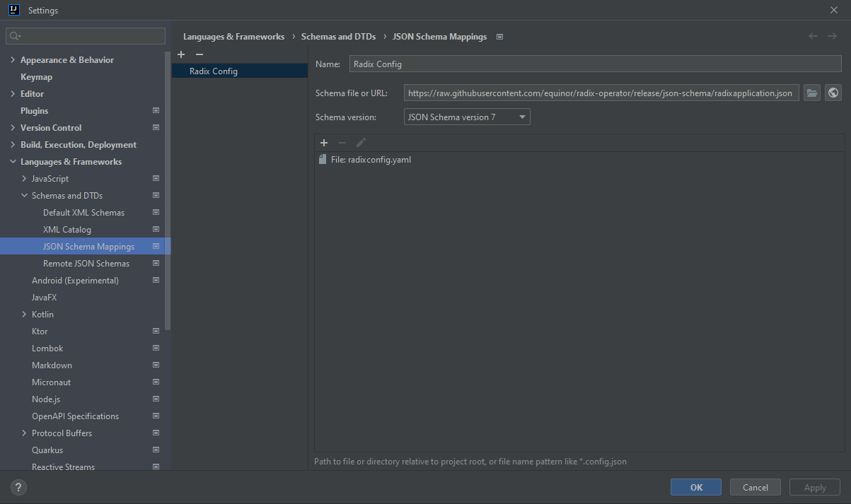
Task: Click the settings search field
Action: (x=85, y=35)
